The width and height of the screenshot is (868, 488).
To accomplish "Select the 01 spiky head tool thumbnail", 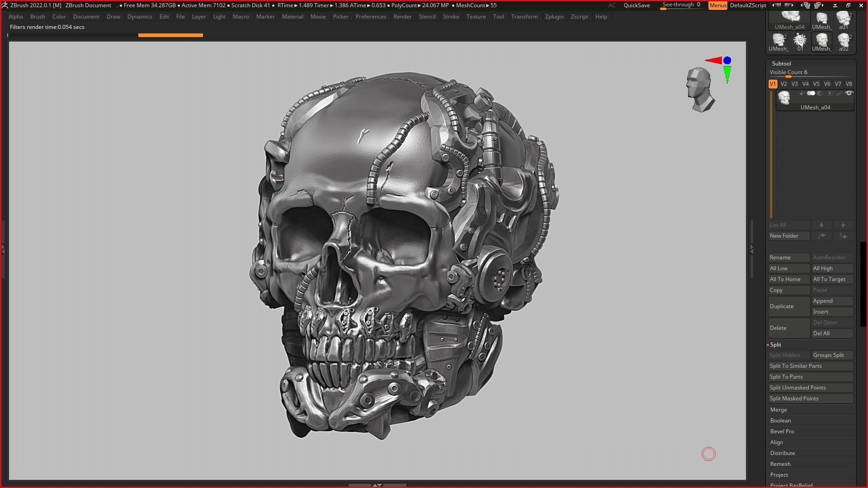I will [800, 42].
